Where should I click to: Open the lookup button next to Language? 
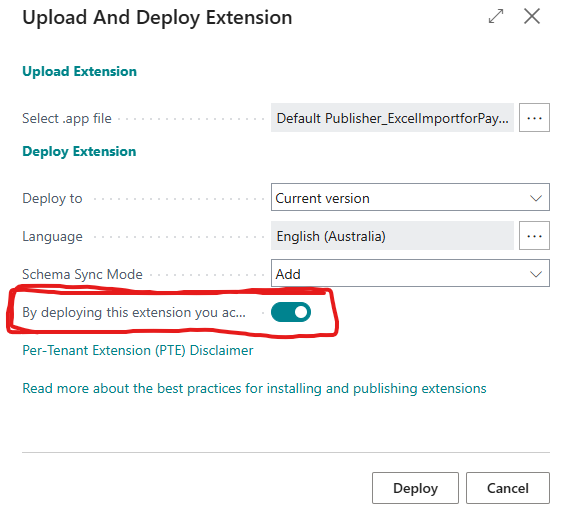pyautogui.click(x=534, y=236)
